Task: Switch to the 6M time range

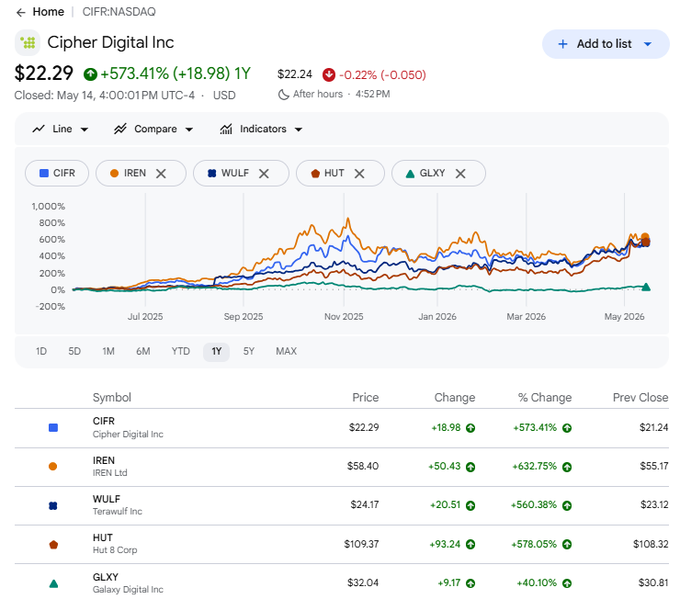Action: (143, 351)
